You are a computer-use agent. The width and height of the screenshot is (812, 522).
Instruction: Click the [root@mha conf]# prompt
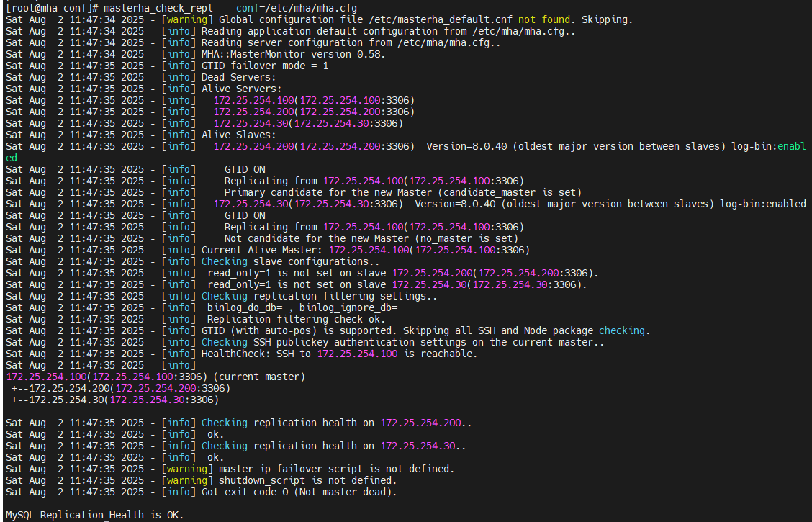52,9
